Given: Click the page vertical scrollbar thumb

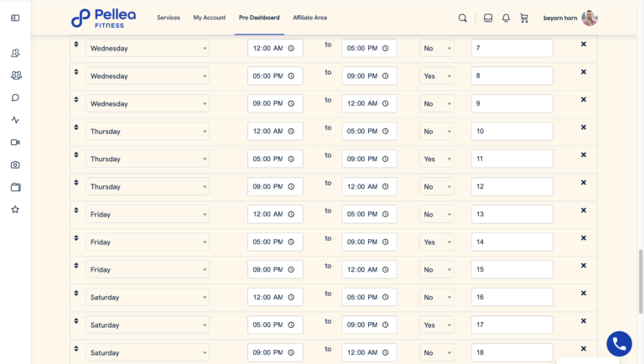Looking at the screenshot, I should pos(641,282).
